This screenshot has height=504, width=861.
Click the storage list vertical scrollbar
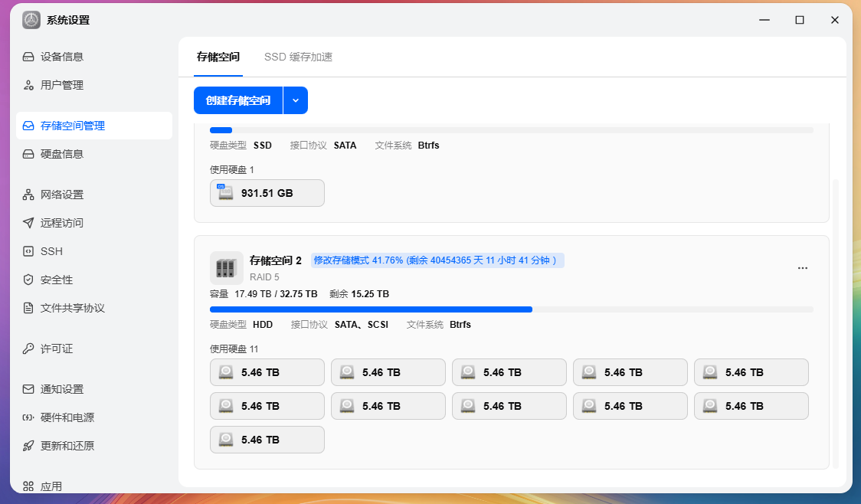click(836, 322)
